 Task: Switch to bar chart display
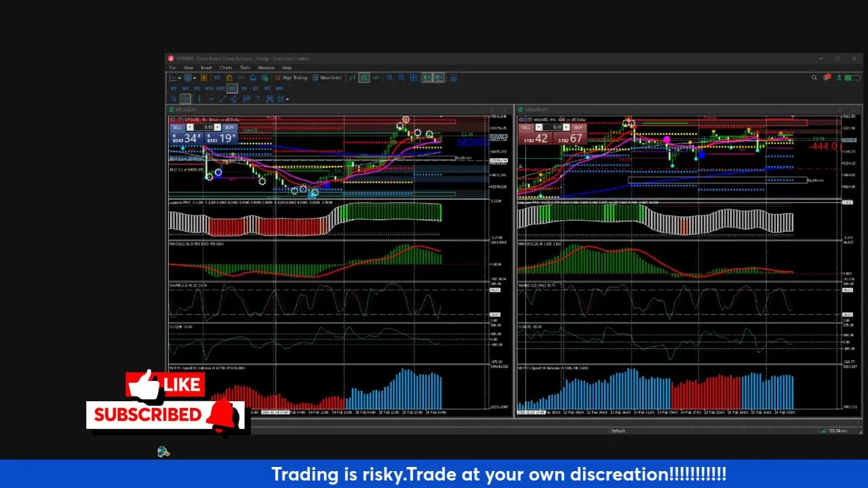tap(352, 78)
